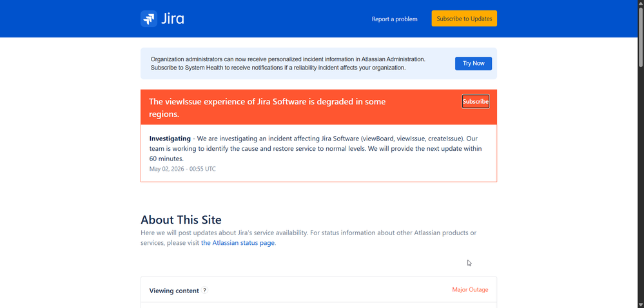
Task: Open the incident titled viewIssue experience degraded
Action: 267,108
